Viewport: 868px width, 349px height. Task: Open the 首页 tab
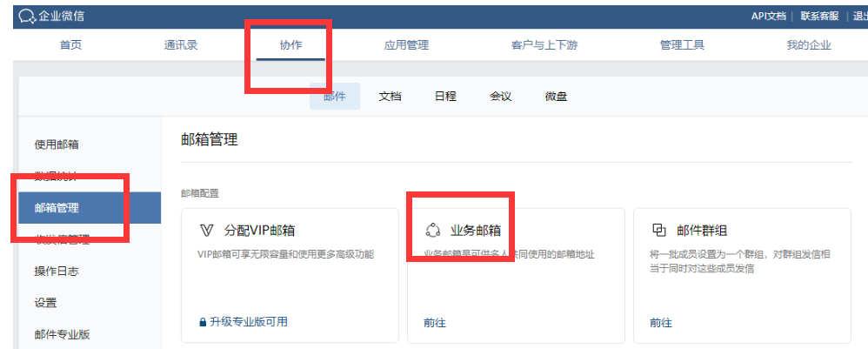(70, 45)
